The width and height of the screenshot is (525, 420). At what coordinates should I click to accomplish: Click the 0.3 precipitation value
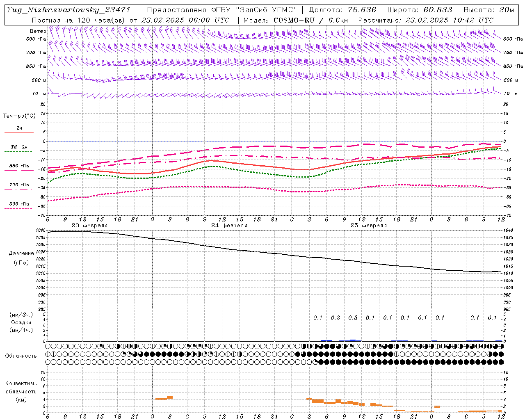[x=353, y=317]
